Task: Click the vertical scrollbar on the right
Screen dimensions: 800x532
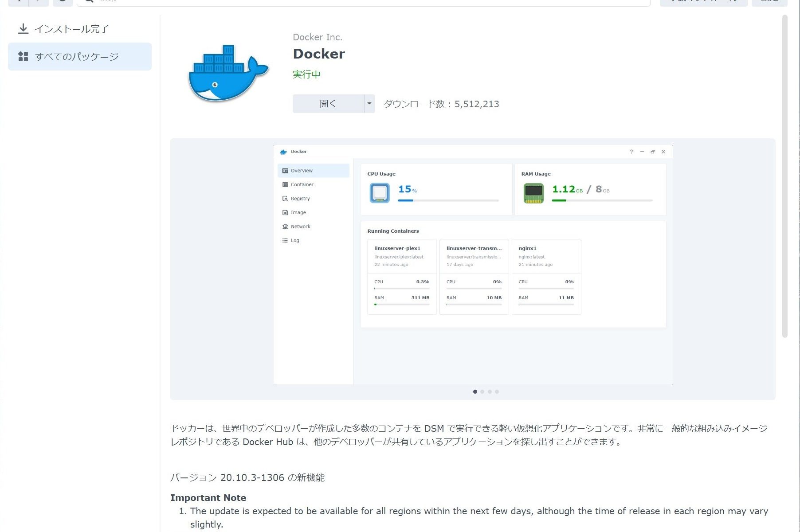Action: [x=784, y=177]
